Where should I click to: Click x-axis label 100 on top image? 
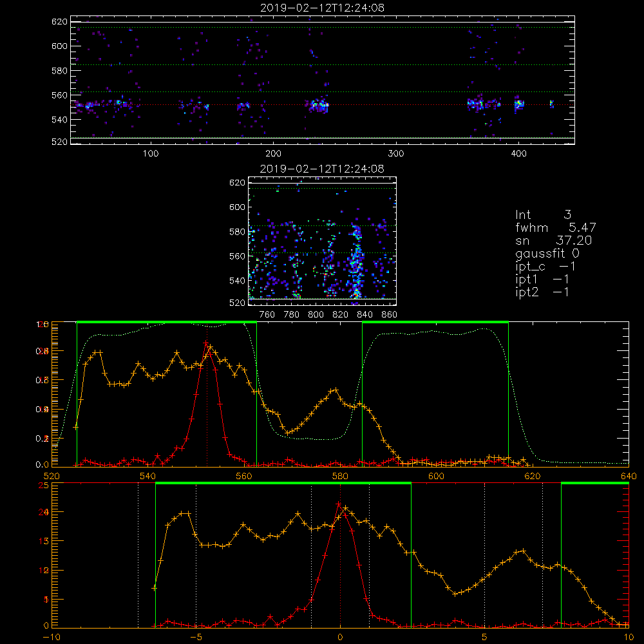point(151,154)
